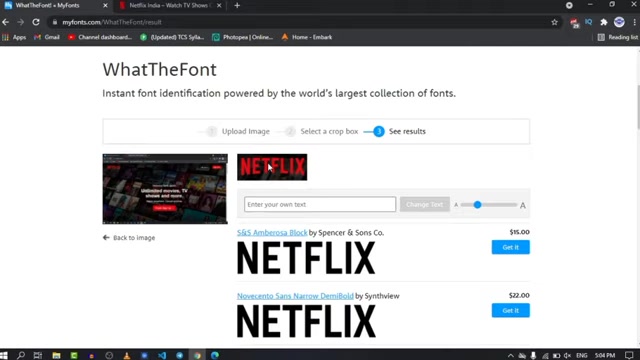Click Get it for Novecento Sans Narrow

click(x=511, y=310)
